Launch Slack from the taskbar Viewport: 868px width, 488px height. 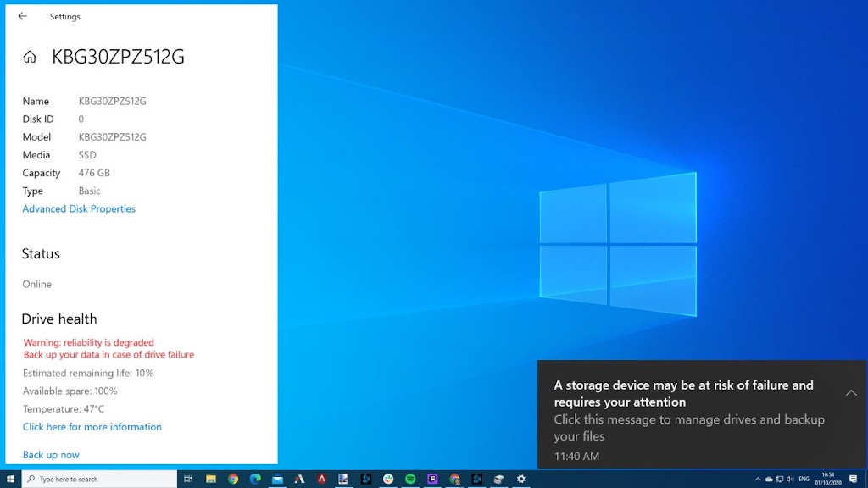(x=387, y=479)
